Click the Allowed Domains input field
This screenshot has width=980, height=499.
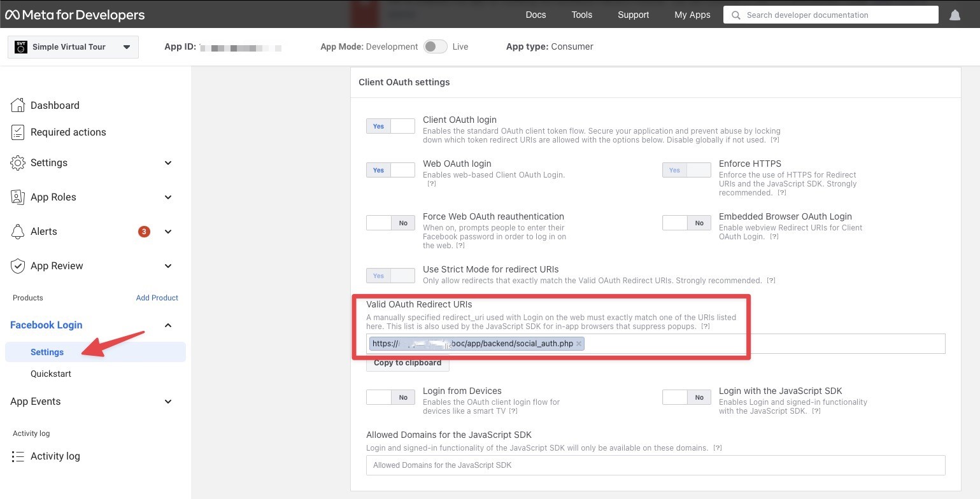[x=655, y=465]
